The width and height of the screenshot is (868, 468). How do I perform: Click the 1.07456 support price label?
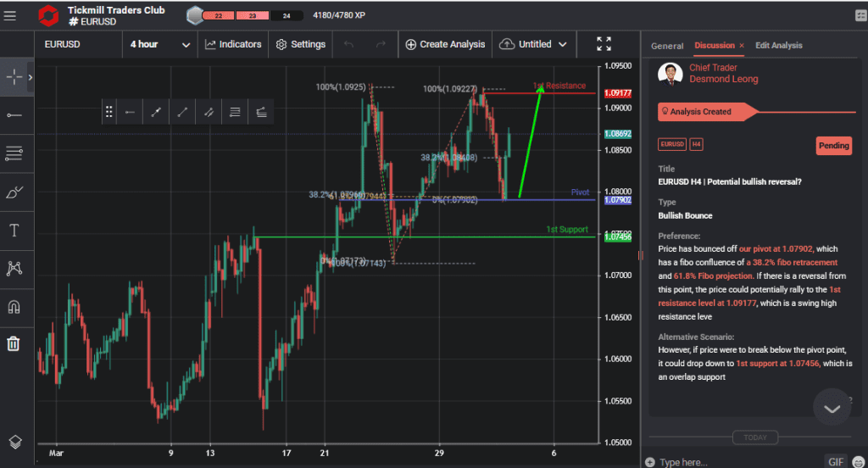point(618,237)
